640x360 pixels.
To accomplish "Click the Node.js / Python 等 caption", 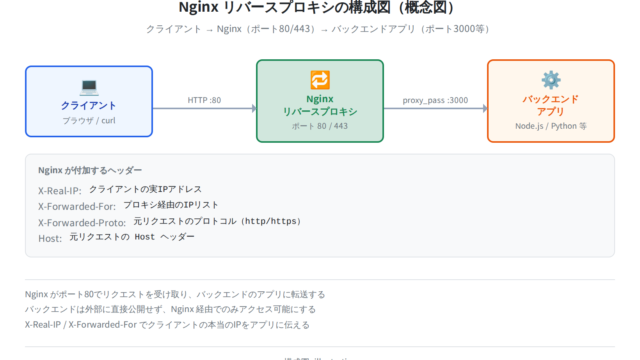I will point(551,126).
